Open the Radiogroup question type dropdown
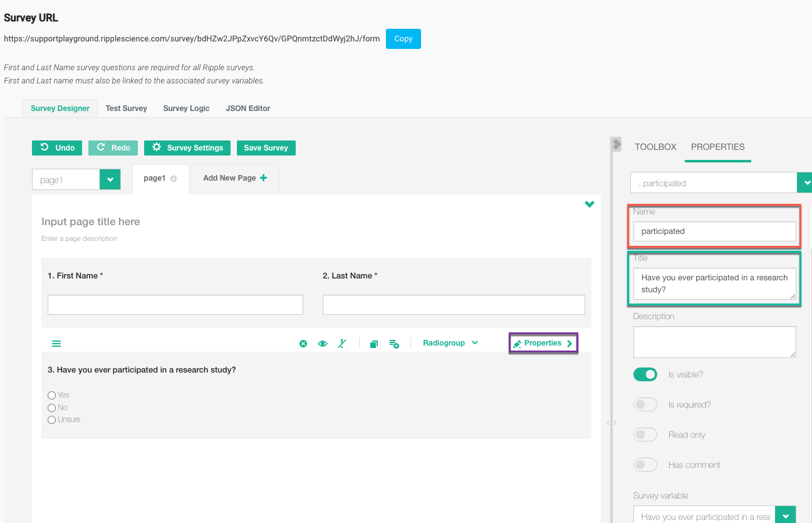 coord(450,343)
